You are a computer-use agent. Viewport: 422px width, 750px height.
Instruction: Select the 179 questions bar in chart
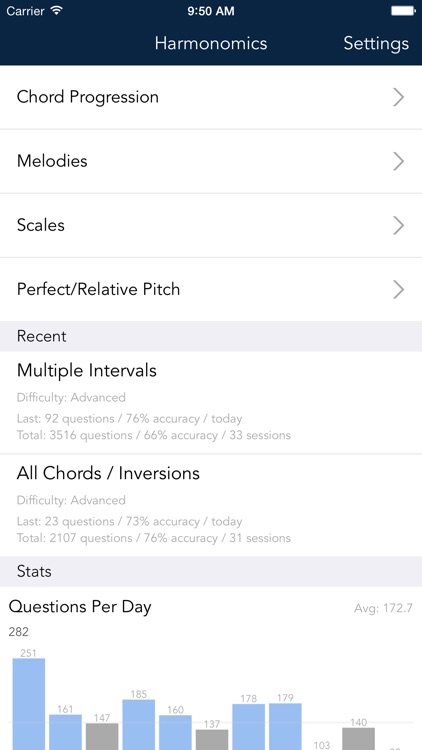pyautogui.click(x=285, y=726)
